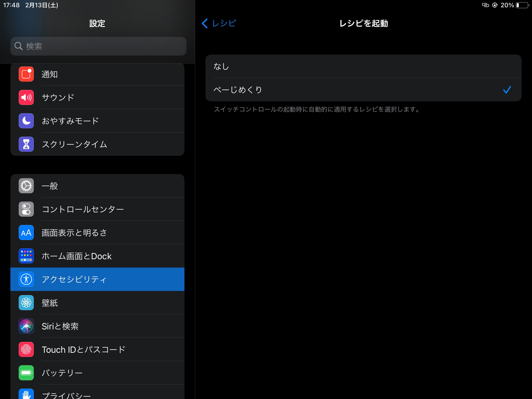Select the サウンド (Sounds) settings icon
Screen dimensions: 532x399
[x=26, y=97]
